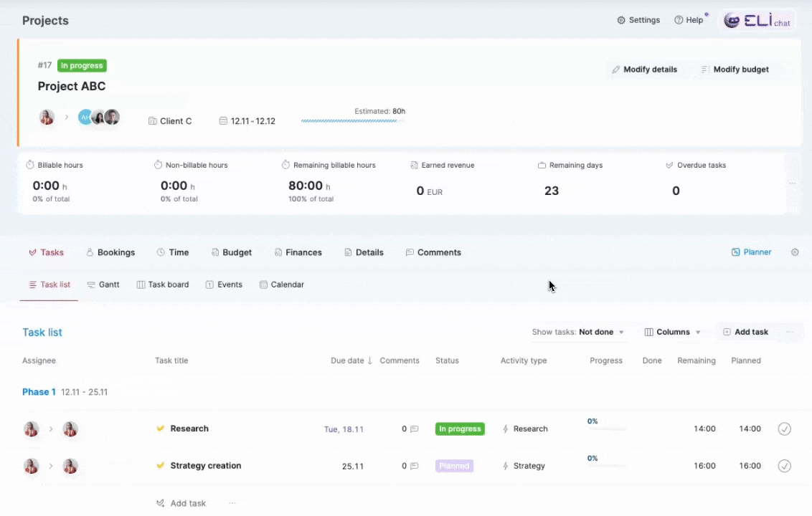Click the task view settings gear icon
The width and height of the screenshot is (812, 516).
[795, 252]
